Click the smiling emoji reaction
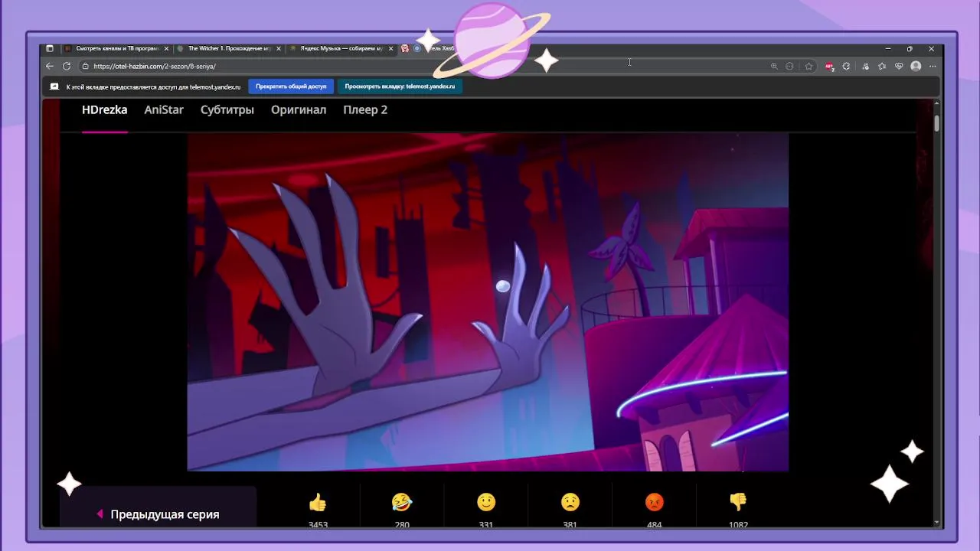Screen dimensions: 980x551 (486, 502)
